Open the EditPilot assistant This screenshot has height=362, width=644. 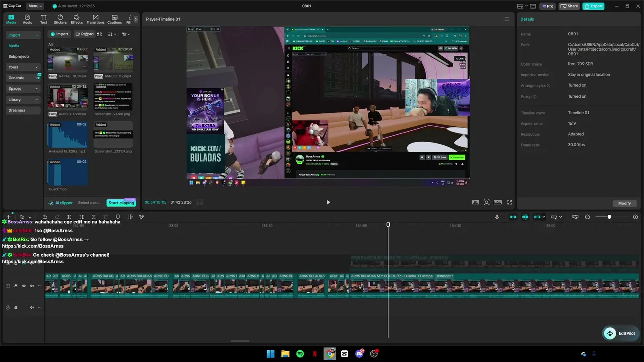[621, 333]
